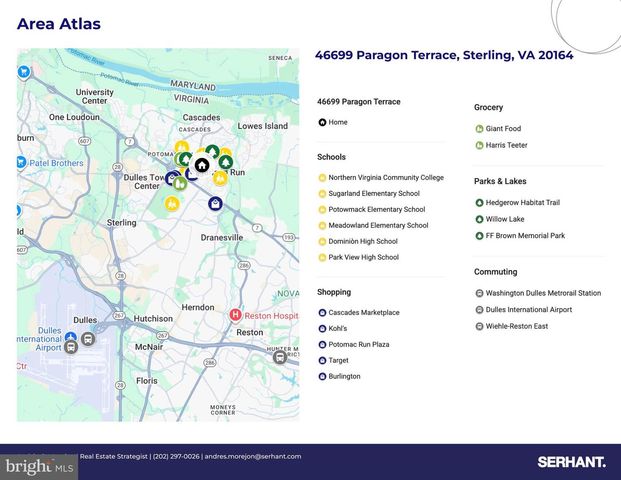621x480 pixels.
Task: Click the SERHANT. logo in footer
Action: [571, 462]
